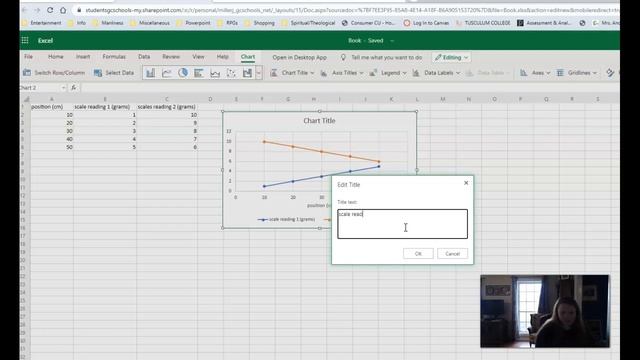Viewport: 640px width, 360px height.
Task: Click the webcam video thumbnail
Action: [x=544, y=311]
